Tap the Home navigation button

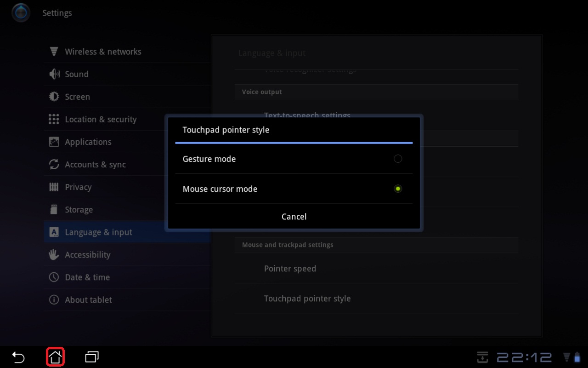pos(55,357)
